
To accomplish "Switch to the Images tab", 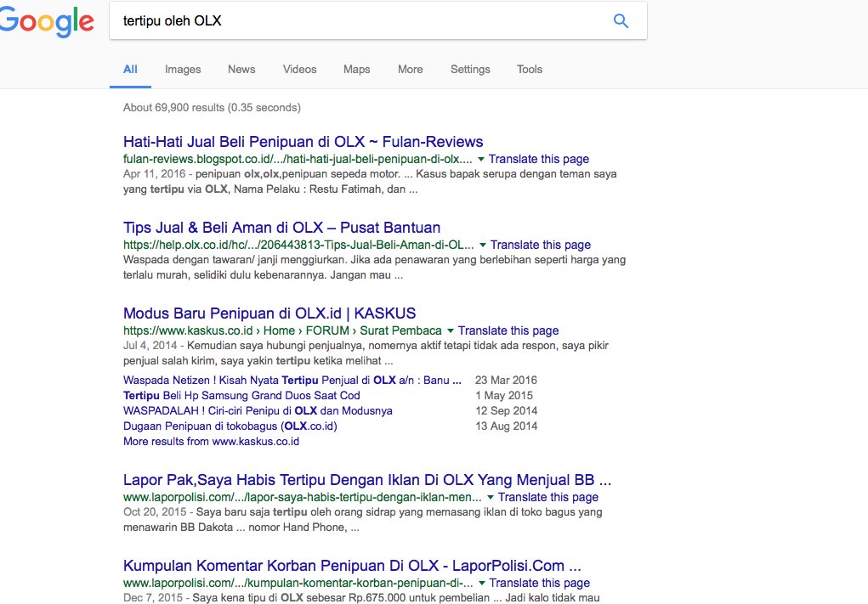I will (x=183, y=69).
